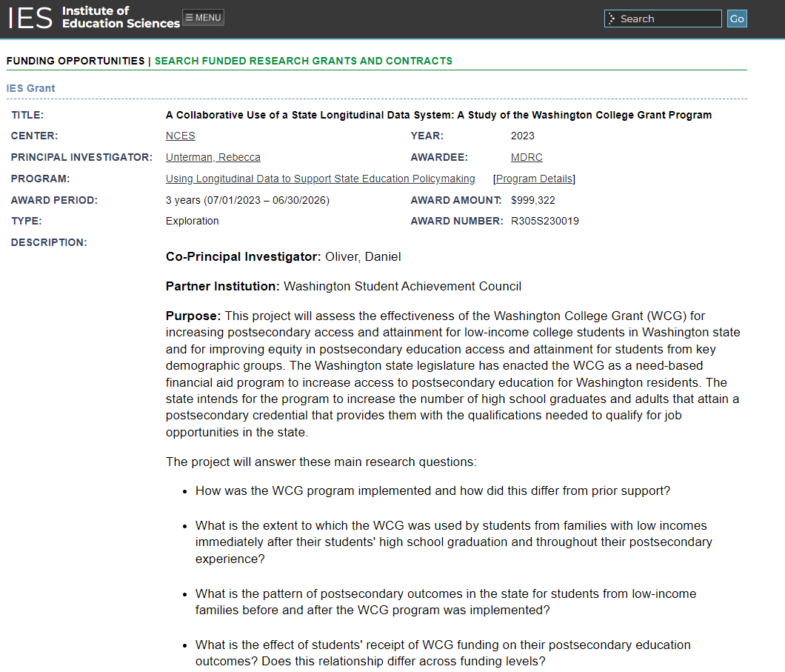Click the AWARD NUMBER label

[x=457, y=221]
